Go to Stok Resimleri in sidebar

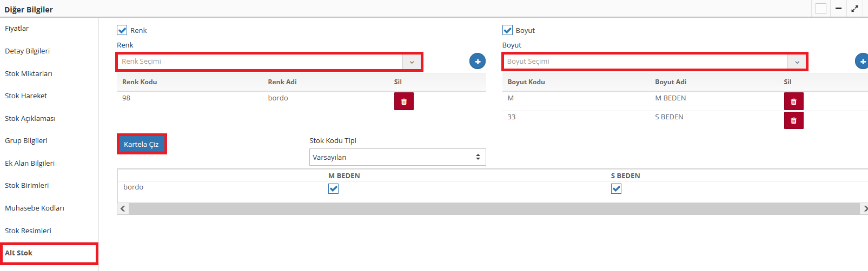click(28, 231)
